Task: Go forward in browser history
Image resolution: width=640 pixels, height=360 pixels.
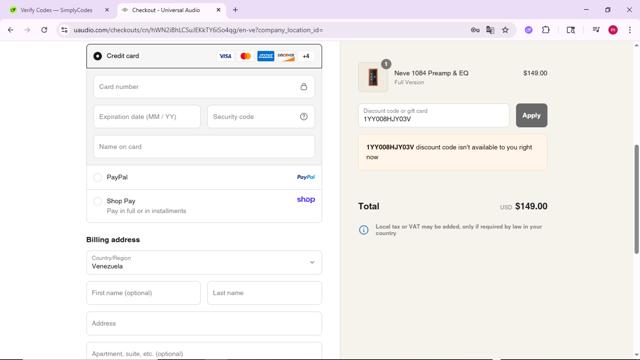Action: pos(27,30)
